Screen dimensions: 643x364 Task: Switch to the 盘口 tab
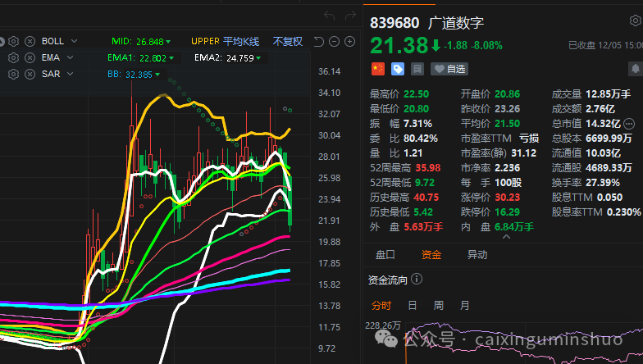coord(385,254)
